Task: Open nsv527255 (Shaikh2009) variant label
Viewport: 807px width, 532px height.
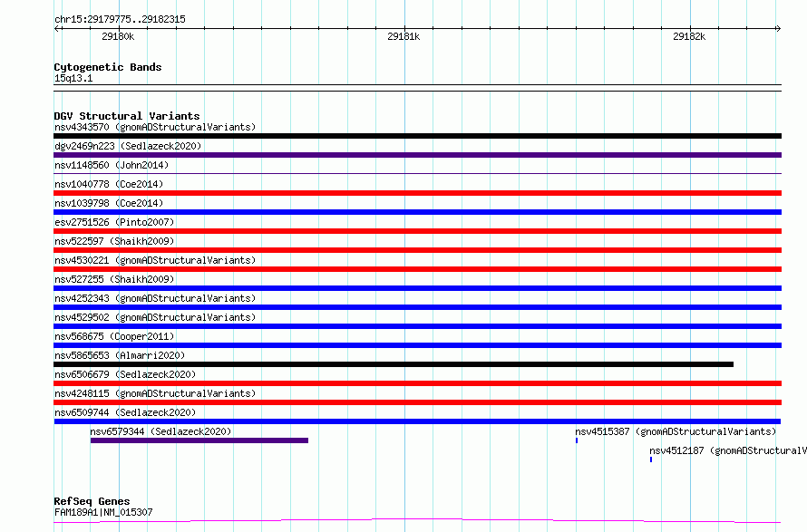Action: pyautogui.click(x=114, y=279)
